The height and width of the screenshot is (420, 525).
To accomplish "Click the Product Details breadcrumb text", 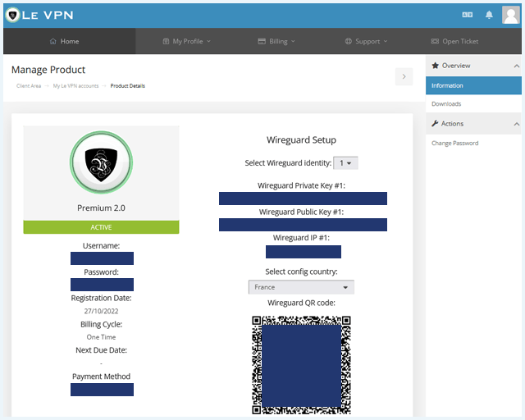I will click(128, 86).
